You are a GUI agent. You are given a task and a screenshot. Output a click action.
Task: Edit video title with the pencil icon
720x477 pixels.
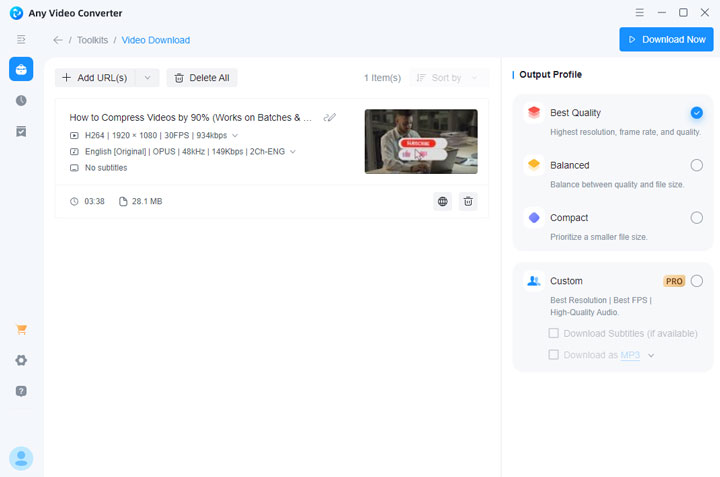pos(329,118)
